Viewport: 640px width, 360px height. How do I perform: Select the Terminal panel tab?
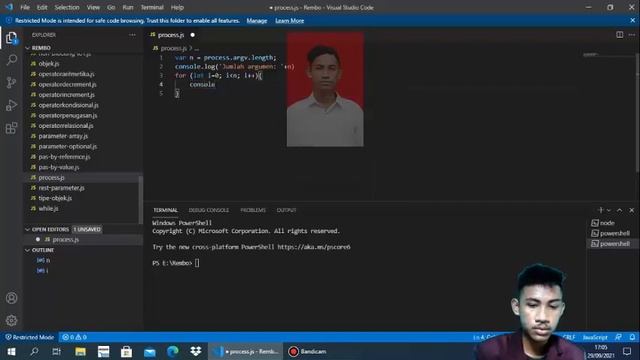[x=165, y=210]
